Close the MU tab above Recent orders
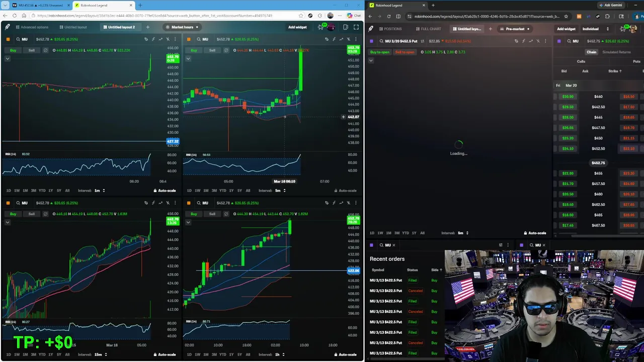This screenshot has height=362, width=644. point(394,245)
